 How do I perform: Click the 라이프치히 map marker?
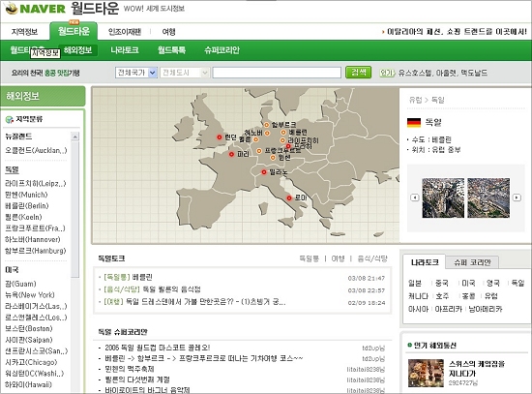[x=282, y=140]
